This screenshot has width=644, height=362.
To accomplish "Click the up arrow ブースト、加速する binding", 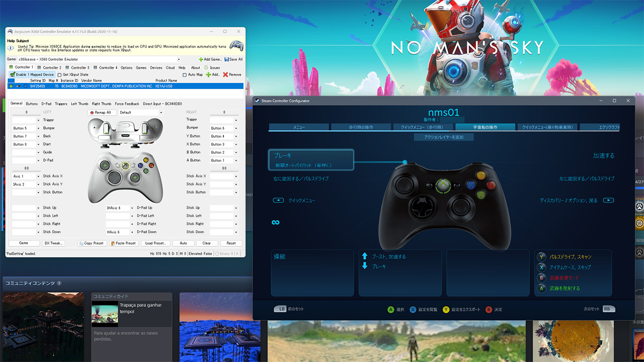I will (x=365, y=256).
